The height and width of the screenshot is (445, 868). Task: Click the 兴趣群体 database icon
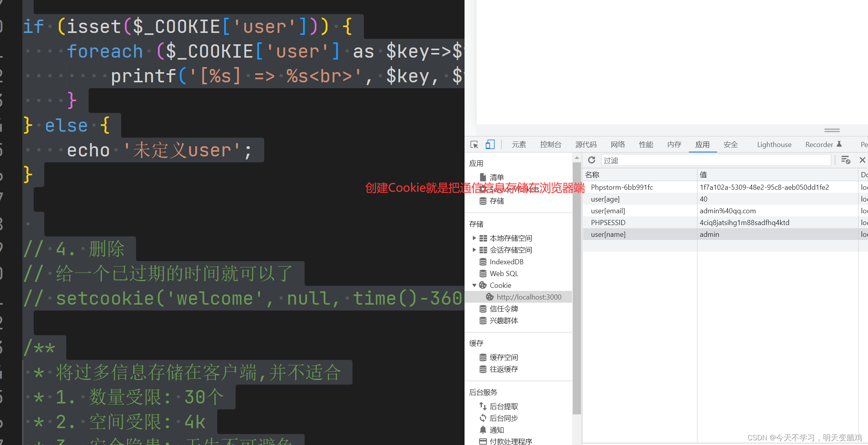483,321
